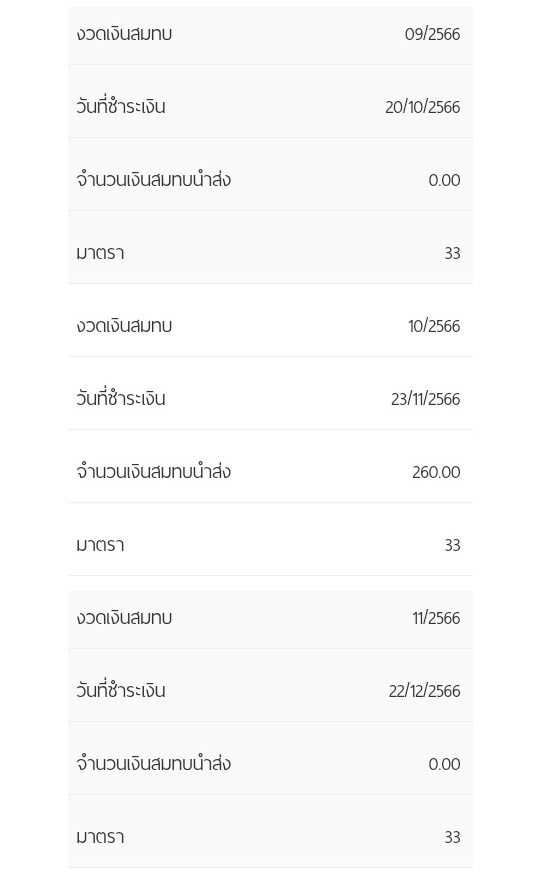Select the 11/2566 contribution period value
The image size is (540, 884).
pyautogui.click(x=436, y=618)
